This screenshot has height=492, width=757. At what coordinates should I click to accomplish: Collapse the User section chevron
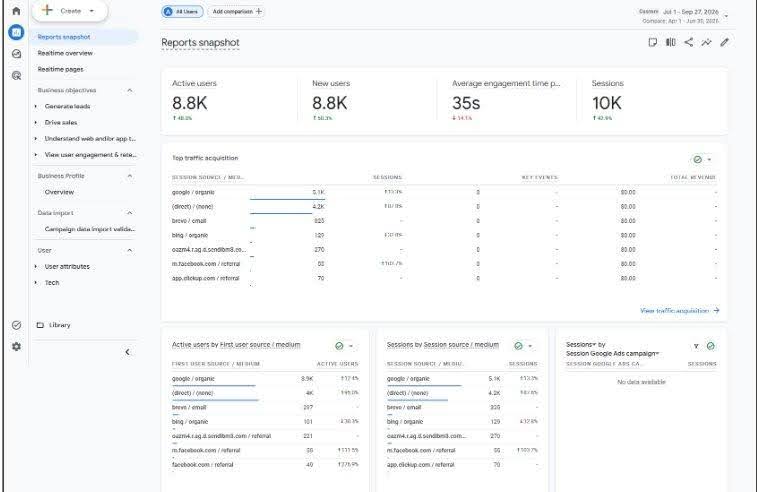pyautogui.click(x=129, y=250)
